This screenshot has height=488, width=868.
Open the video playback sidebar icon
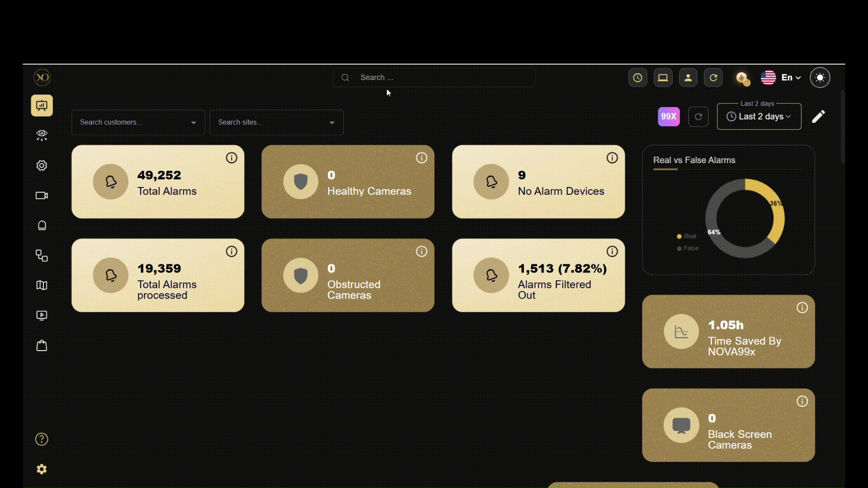[42, 315]
